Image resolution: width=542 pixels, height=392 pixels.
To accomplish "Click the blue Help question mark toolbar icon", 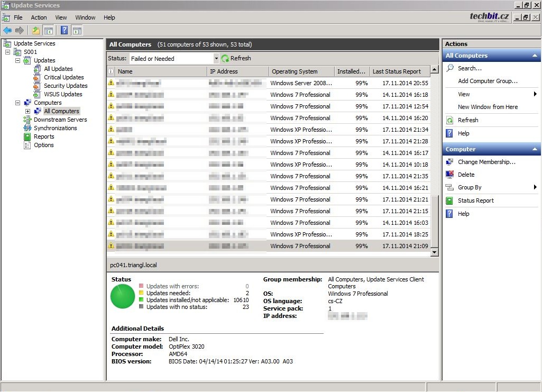I will pyautogui.click(x=64, y=31).
